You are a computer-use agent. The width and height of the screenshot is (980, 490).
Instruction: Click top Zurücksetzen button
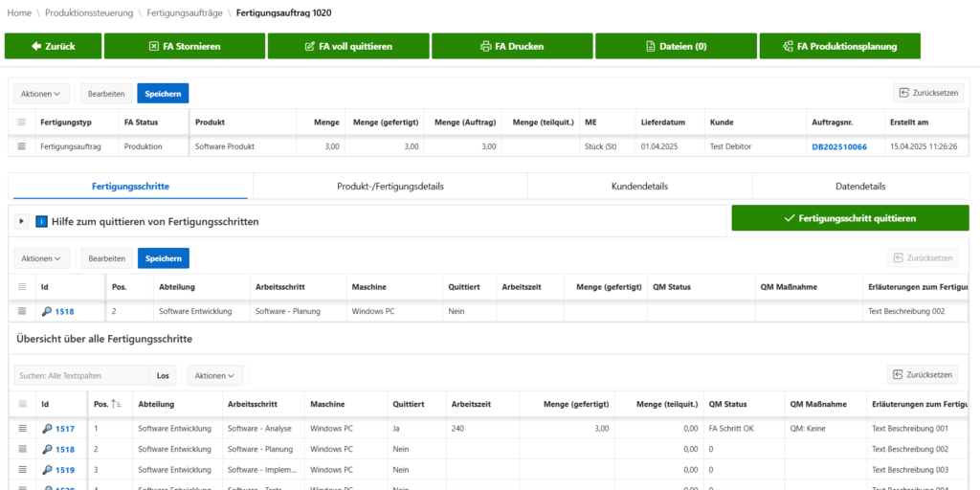(928, 93)
